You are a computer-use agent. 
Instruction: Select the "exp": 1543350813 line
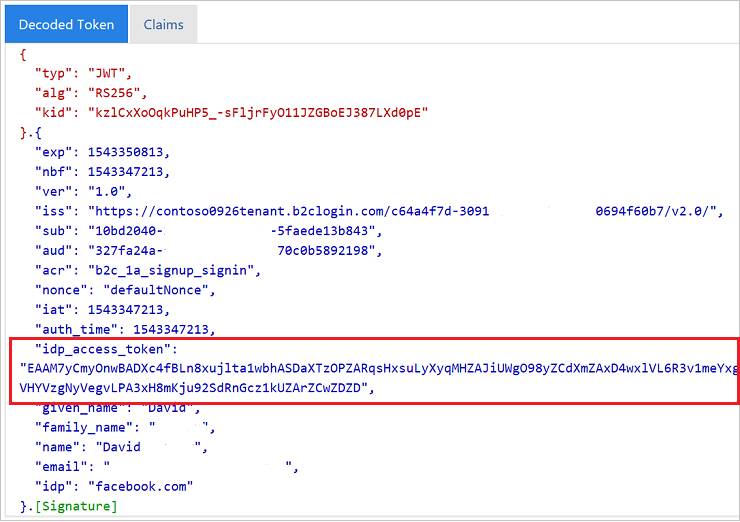click(x=102, y=152)
